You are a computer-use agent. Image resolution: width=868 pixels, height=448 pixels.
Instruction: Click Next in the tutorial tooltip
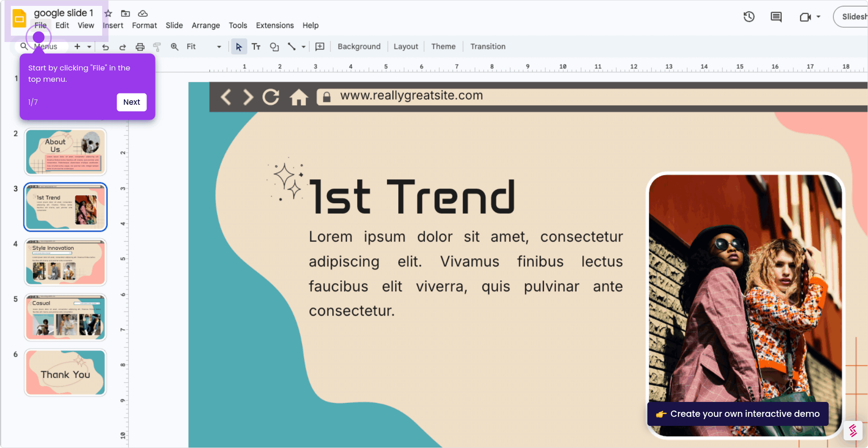click(132, 102)
